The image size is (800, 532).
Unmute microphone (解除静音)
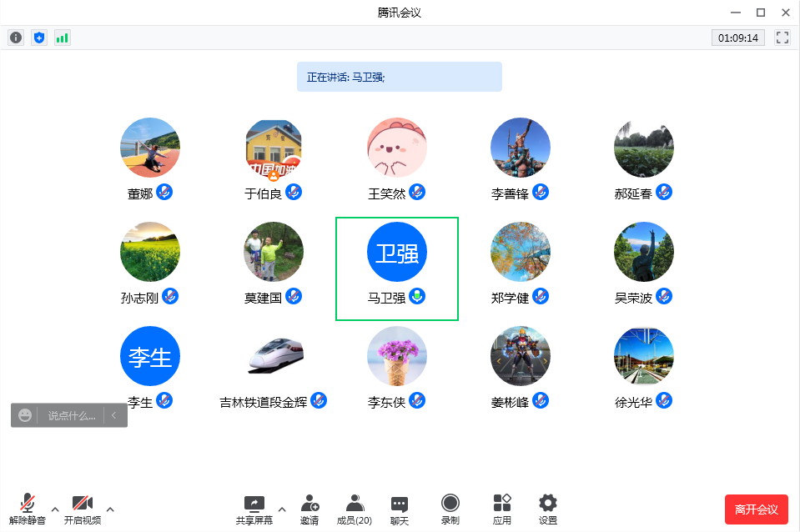pos(28,509)
